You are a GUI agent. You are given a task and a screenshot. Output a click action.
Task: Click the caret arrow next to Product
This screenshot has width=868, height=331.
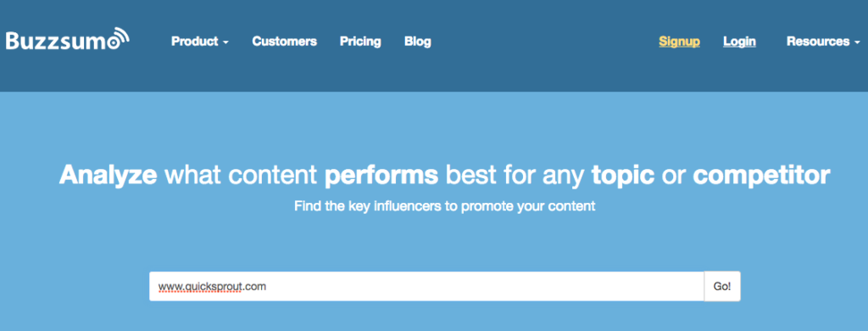click(x=225, y=42)
